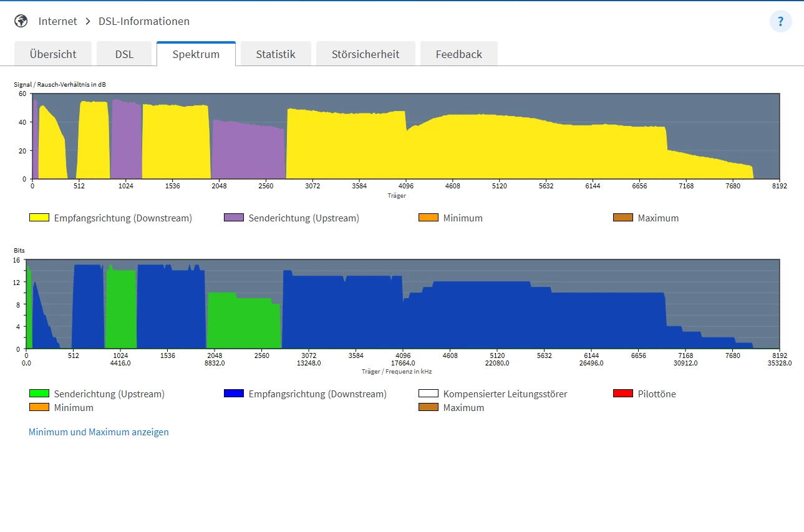Click the yellow Downstream swatch in SNR legend
This screenshot has width=804, height=532.
pyautogui.click(x=39, y=218)
